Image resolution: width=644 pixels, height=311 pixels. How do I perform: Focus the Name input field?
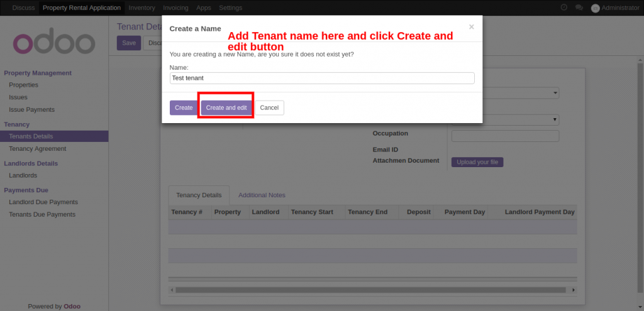(322, 78)
